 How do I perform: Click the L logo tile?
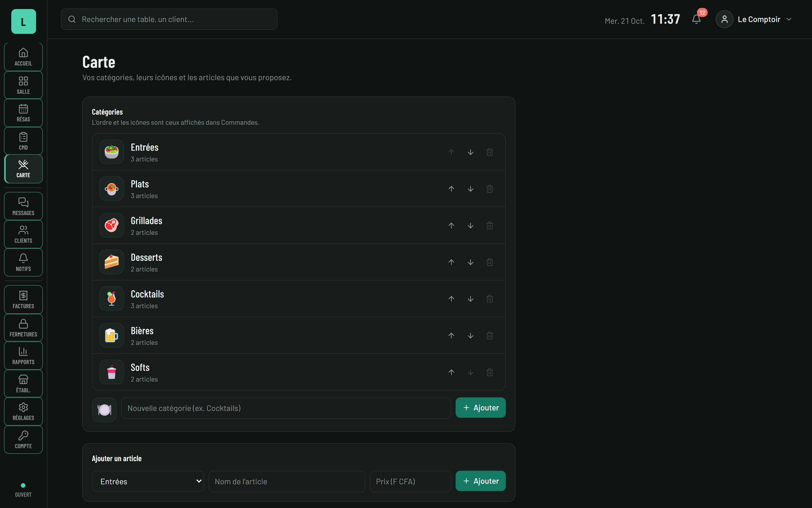click(x=23, y=21)
